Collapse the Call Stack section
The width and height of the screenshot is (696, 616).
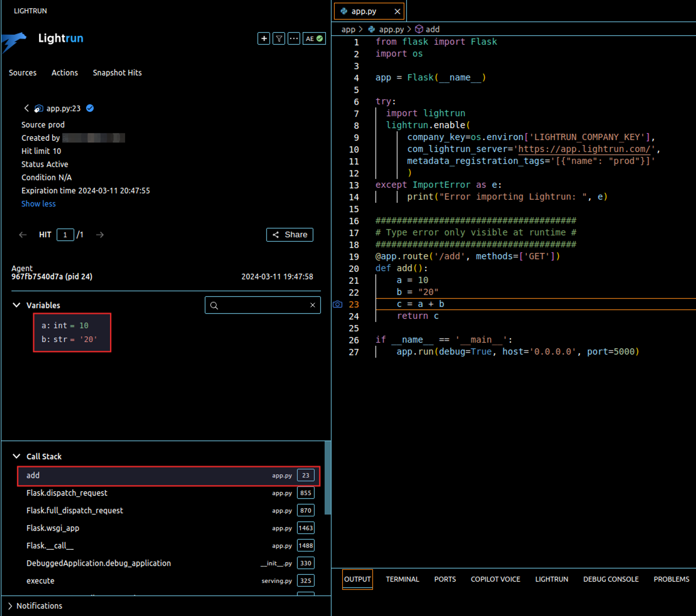tap(16, 456)
